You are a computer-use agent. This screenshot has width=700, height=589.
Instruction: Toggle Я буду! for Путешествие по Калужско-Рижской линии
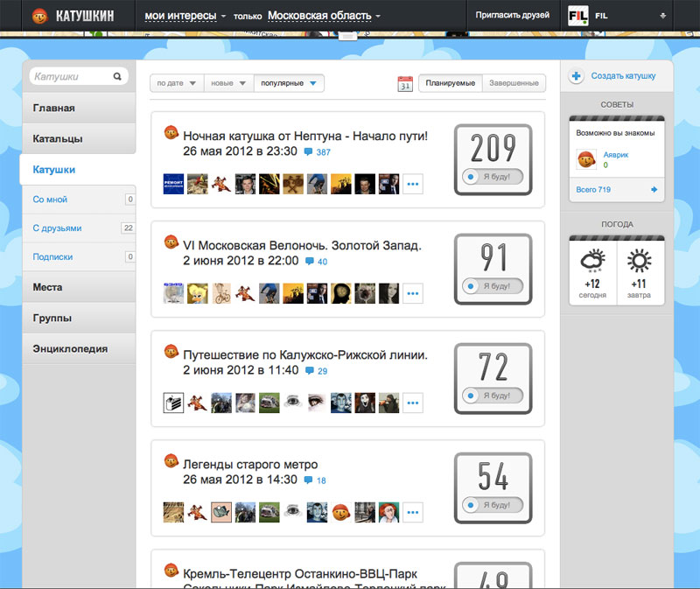(493, 396)
